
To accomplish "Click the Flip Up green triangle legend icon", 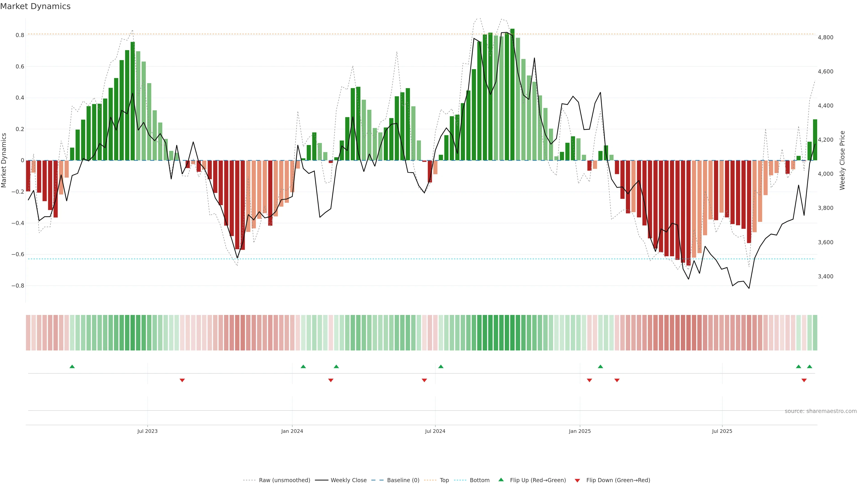I will click(x=501, y=480).
